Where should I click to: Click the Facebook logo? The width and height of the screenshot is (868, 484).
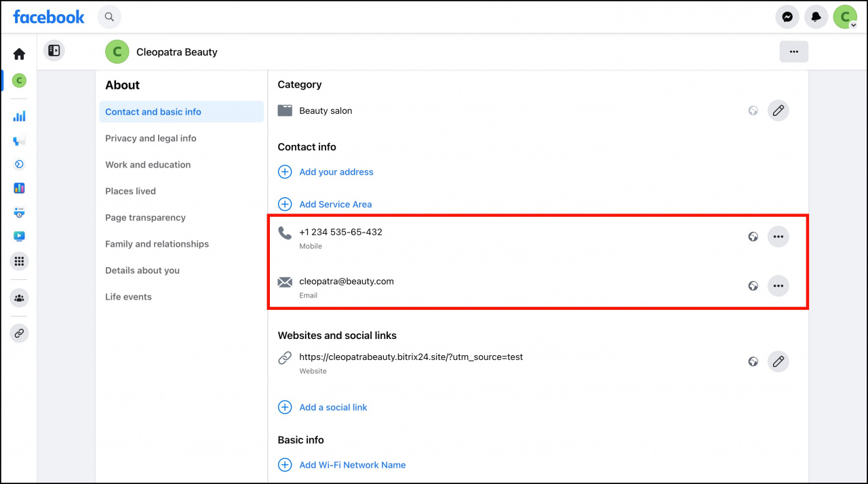point(49,17)
